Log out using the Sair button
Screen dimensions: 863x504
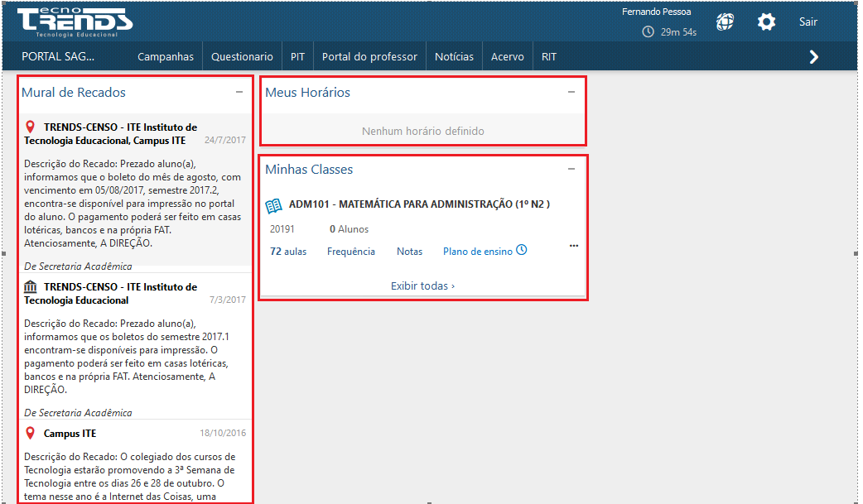click(808, 22)
